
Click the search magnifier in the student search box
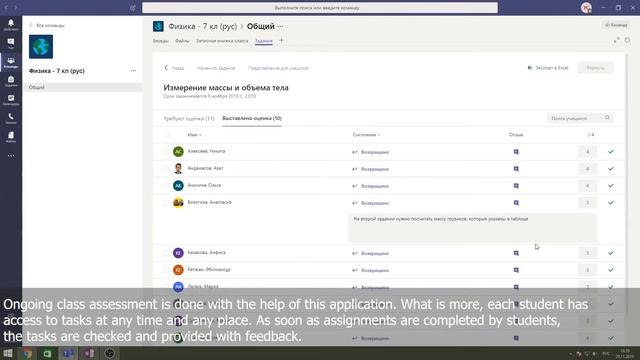[x=607, y=118]
